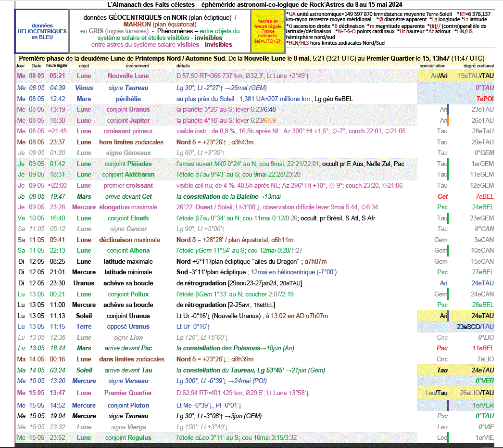Screen dimensions: 503x448
Task: Click "Soleil" in the 11:13 row
Action: (84, 316)
